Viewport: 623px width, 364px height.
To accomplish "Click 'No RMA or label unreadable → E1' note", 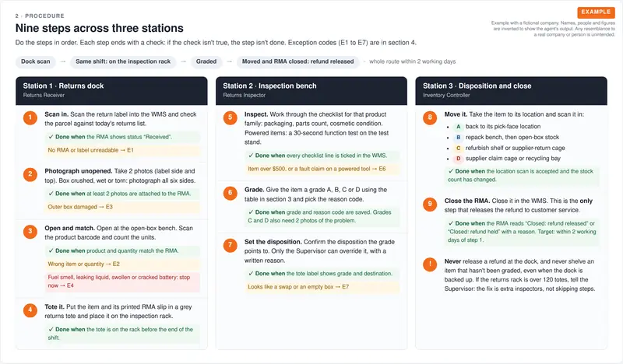I will [x=122, y=150].
